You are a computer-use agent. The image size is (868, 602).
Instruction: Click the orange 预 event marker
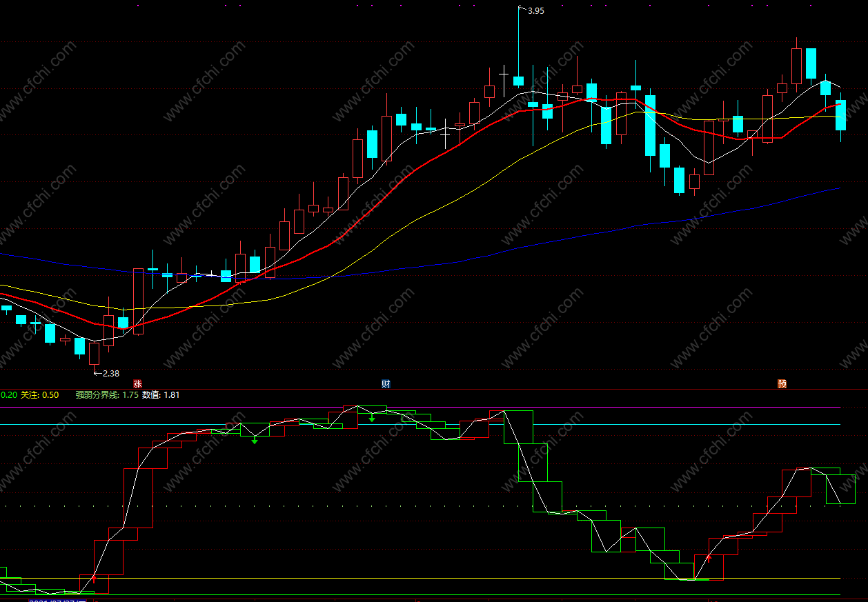pos(782,383)
